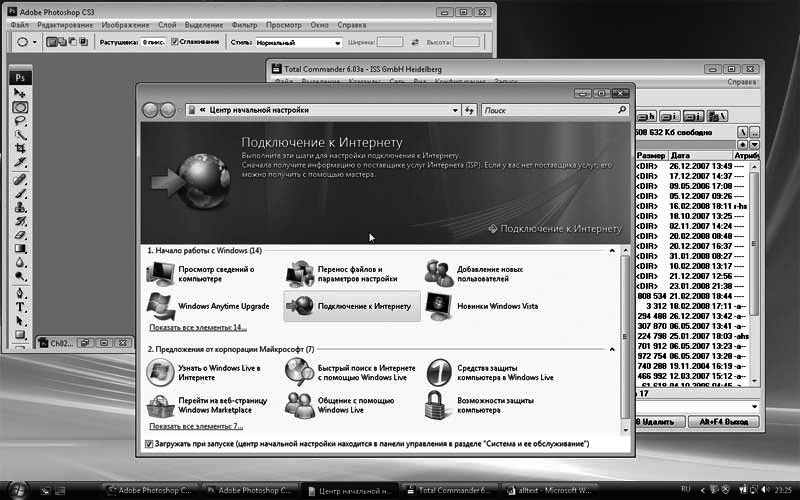Select the Lasso tool

20,121
